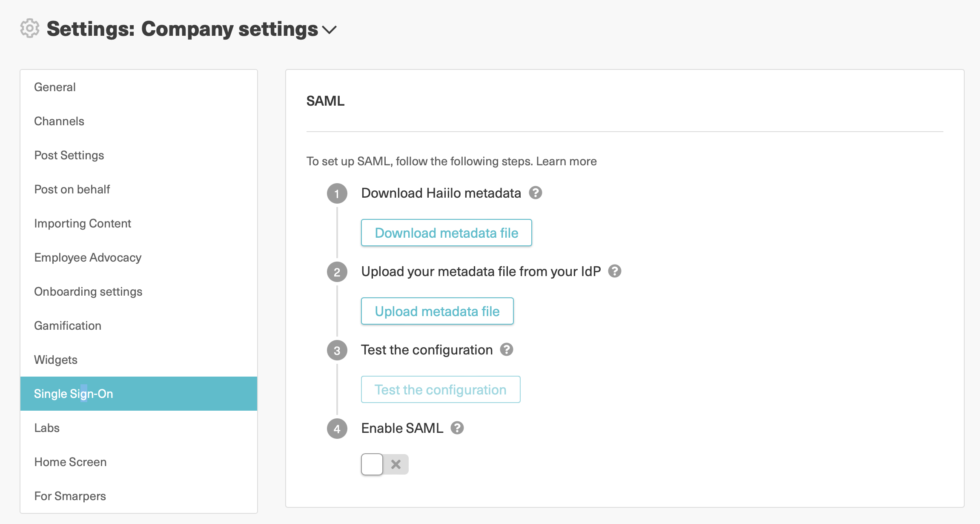Open help icon beside Enable SAML
The image size is (980, 524).
tap(457, 428)
